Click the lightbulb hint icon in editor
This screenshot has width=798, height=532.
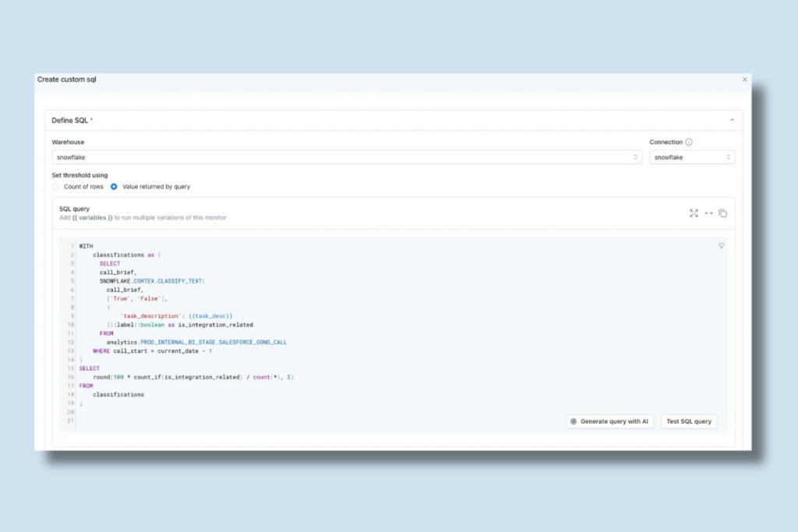721,245
